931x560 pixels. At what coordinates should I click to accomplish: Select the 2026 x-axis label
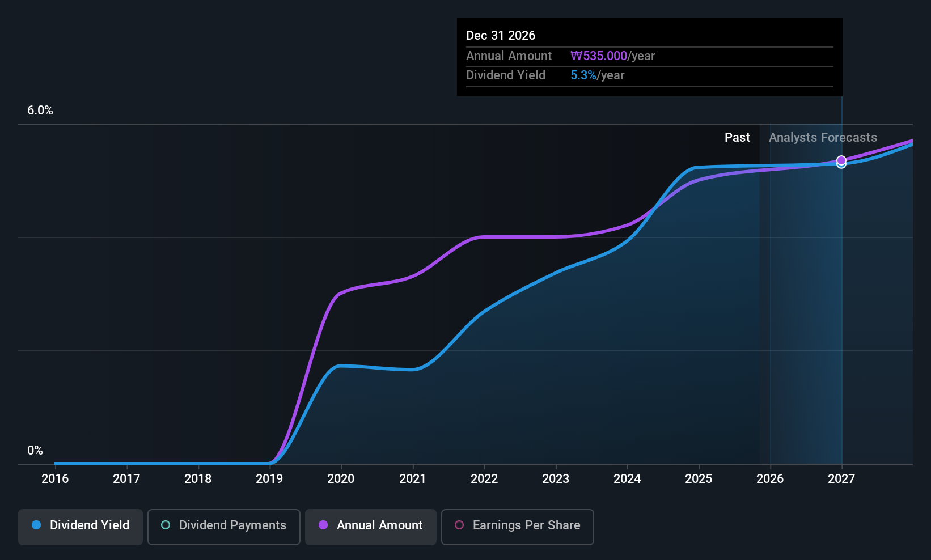click(770, 479)
